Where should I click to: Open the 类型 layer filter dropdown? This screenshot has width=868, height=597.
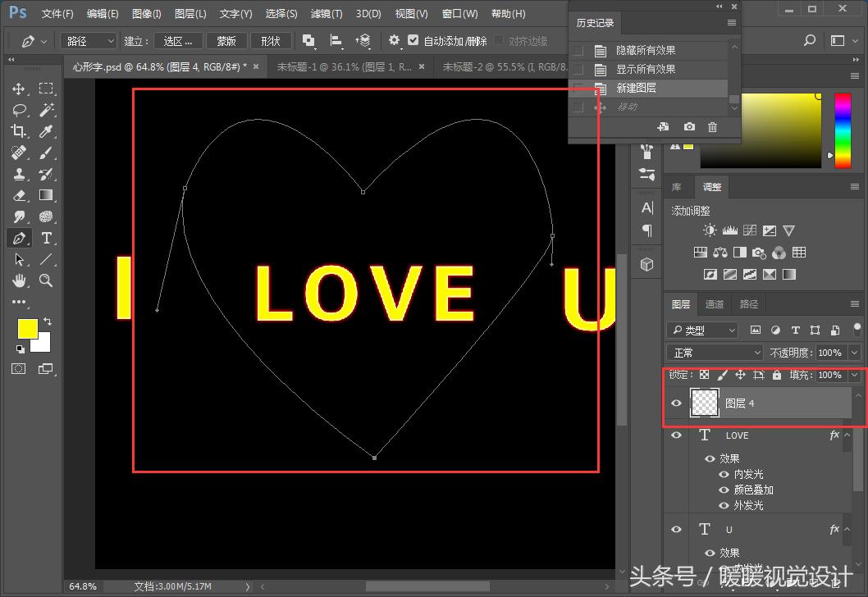(703, 330)
